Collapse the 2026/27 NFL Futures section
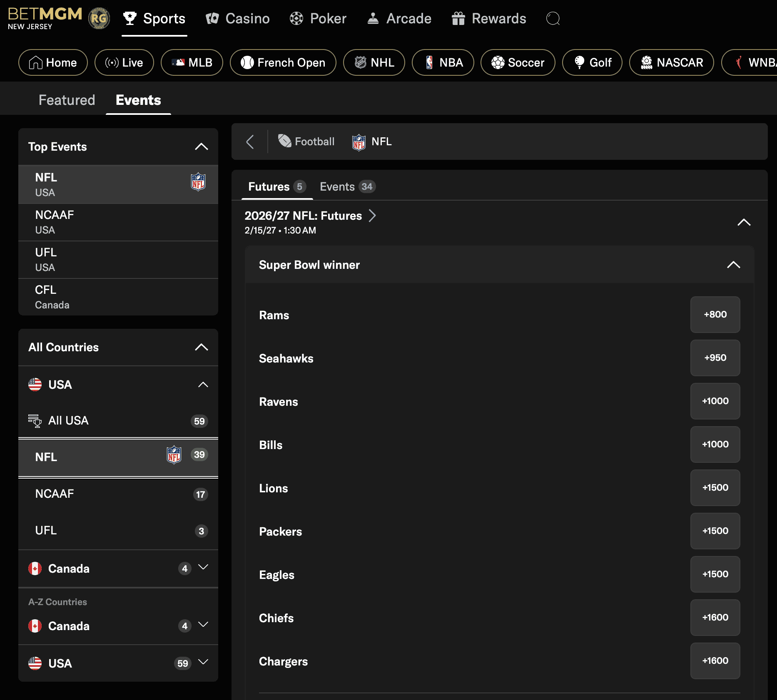 744,222
